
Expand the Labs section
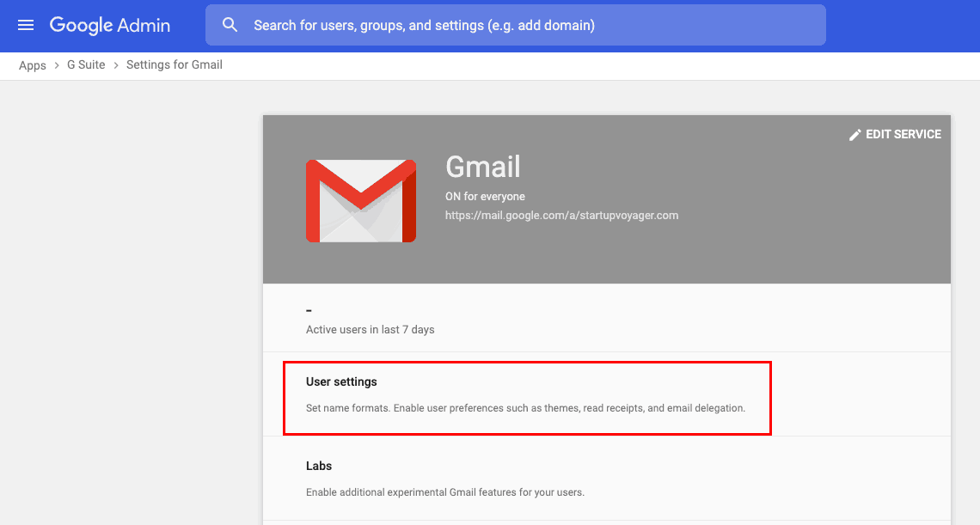[319, 466]
